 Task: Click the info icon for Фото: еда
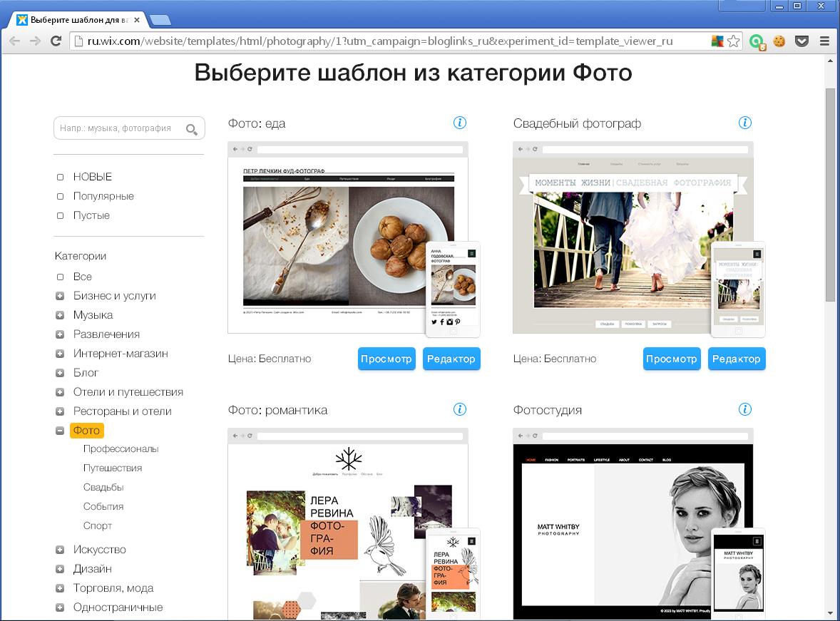click(460, 123)
